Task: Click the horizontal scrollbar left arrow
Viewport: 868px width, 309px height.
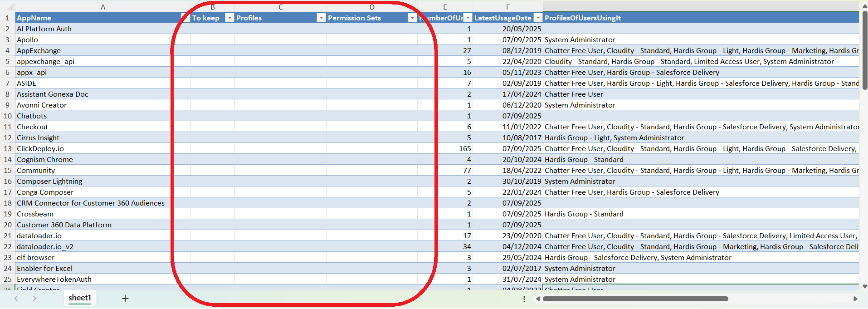Action: tap(538, 299)
